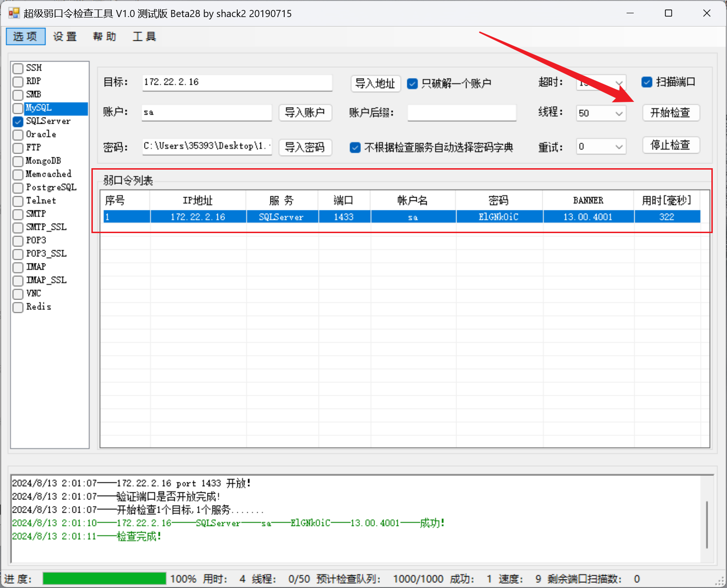The width and height of the screenshot is (727, 588).
Task: Click the application icon in the title bar
Action: click(x=14, y=13)
